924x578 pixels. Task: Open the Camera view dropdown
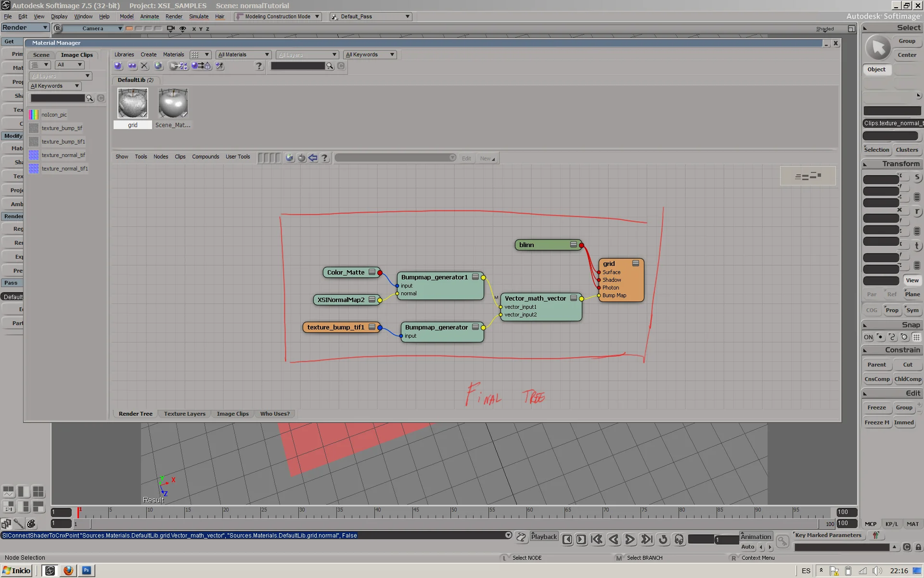(x=93, y=28)
